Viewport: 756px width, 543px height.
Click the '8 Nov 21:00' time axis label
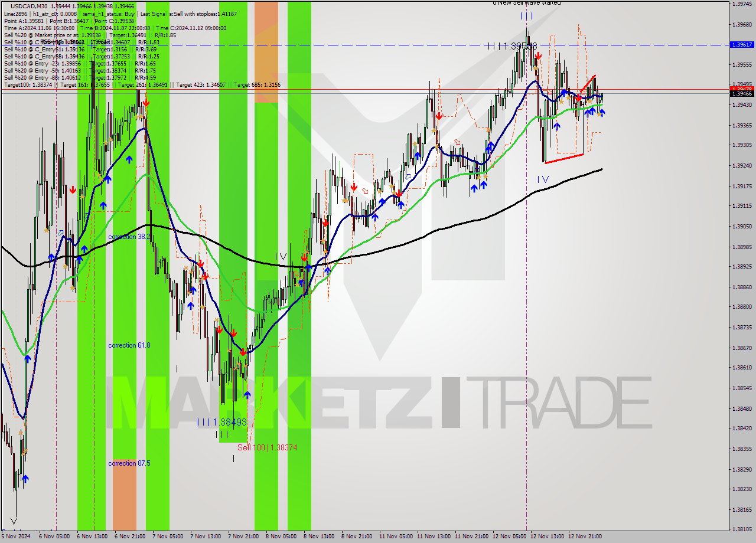coord(357,537)
